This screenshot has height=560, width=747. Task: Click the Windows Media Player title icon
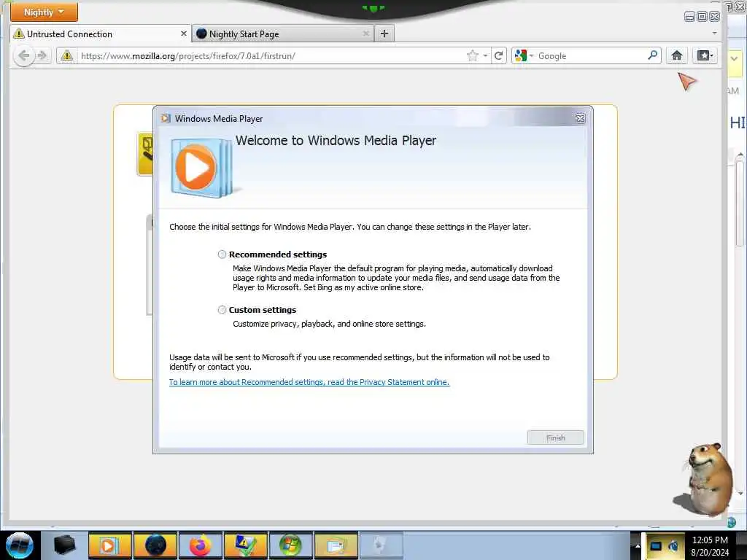tap(166, 118)
